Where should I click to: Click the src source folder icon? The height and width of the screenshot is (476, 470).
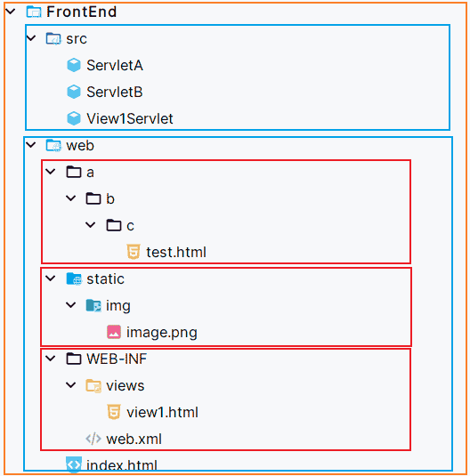point(53,38)
